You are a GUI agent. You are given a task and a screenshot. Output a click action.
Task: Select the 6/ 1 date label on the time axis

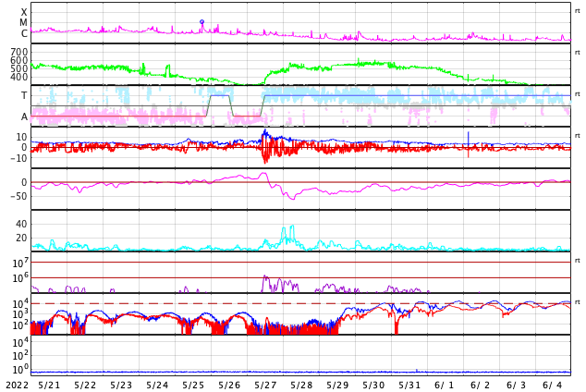[x=444, y=386]
